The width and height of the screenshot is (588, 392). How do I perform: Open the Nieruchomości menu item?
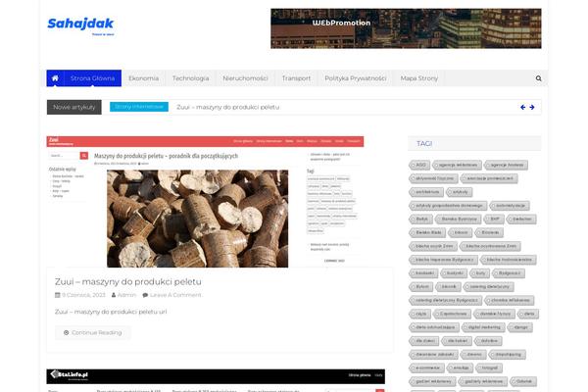(245, 78)
